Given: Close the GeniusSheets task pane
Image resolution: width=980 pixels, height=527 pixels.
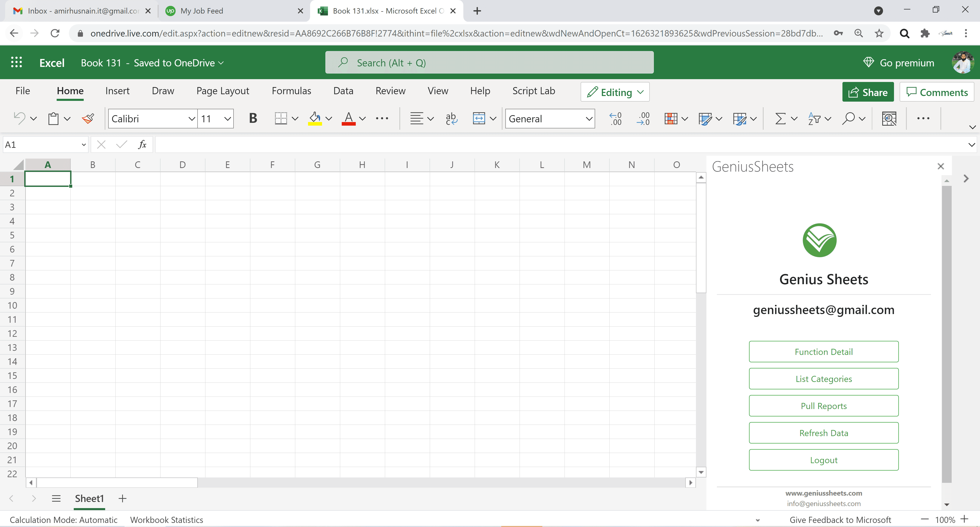Looking at the screenshot, I should 941,166.
